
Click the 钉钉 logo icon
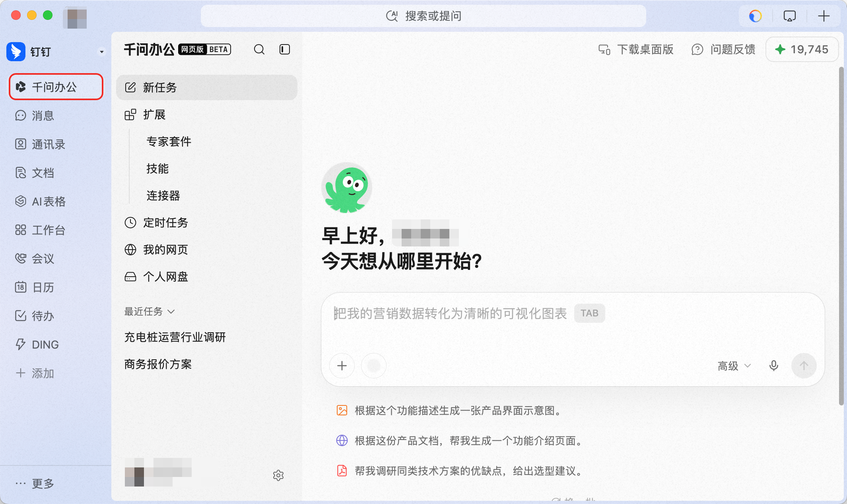[x=16, y=52]
